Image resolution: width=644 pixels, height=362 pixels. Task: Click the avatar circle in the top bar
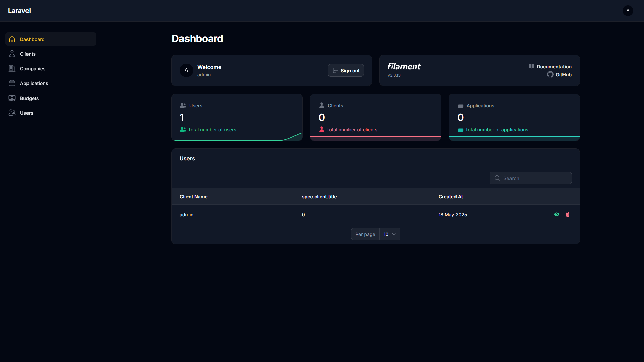click(628, 11)
